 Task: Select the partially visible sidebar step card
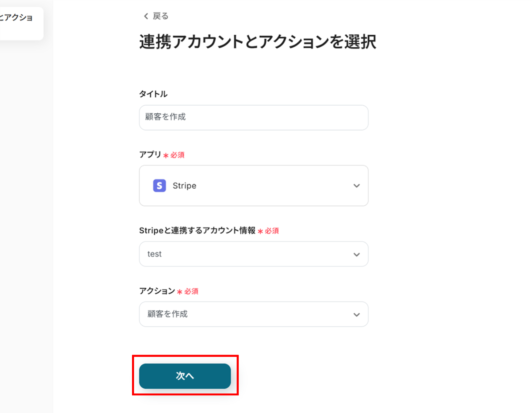(20, 23)
